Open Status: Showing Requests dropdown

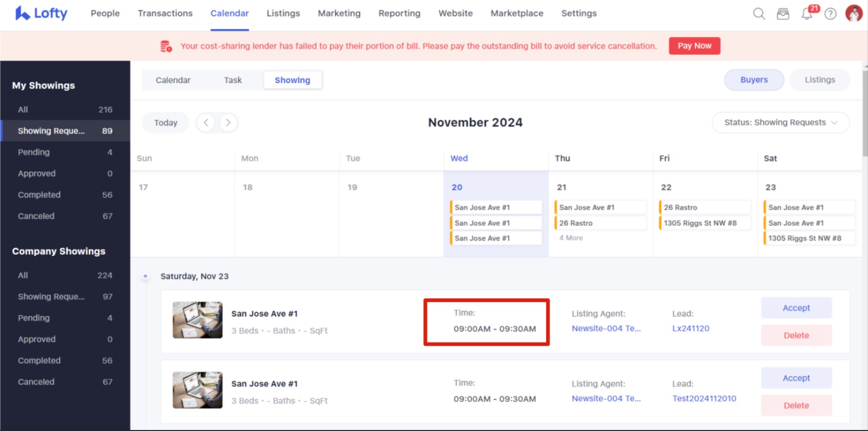pos(781,123)
